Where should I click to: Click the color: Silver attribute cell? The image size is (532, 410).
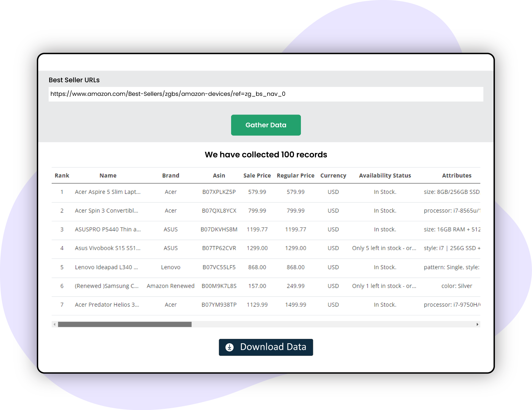click(x=457, y=286)
